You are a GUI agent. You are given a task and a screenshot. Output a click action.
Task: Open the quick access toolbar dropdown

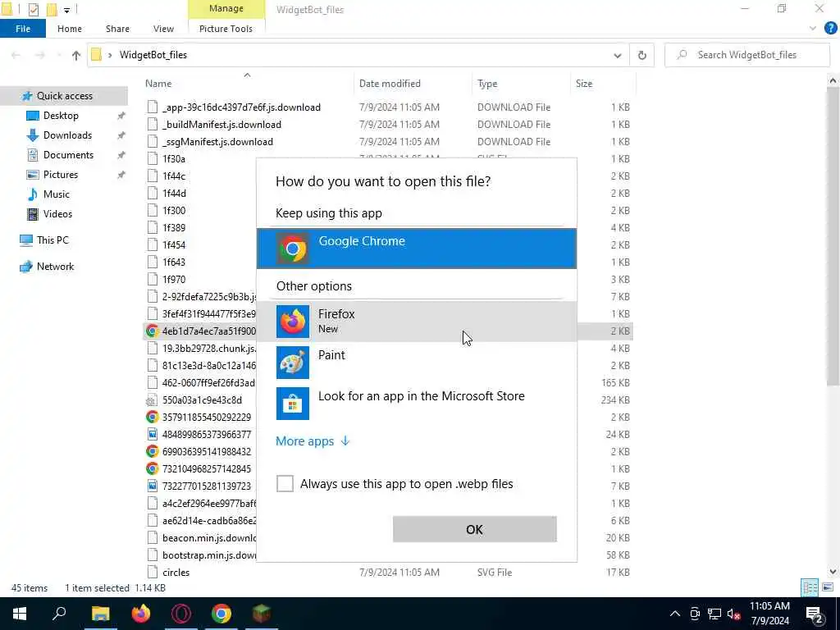coord(66,10)
